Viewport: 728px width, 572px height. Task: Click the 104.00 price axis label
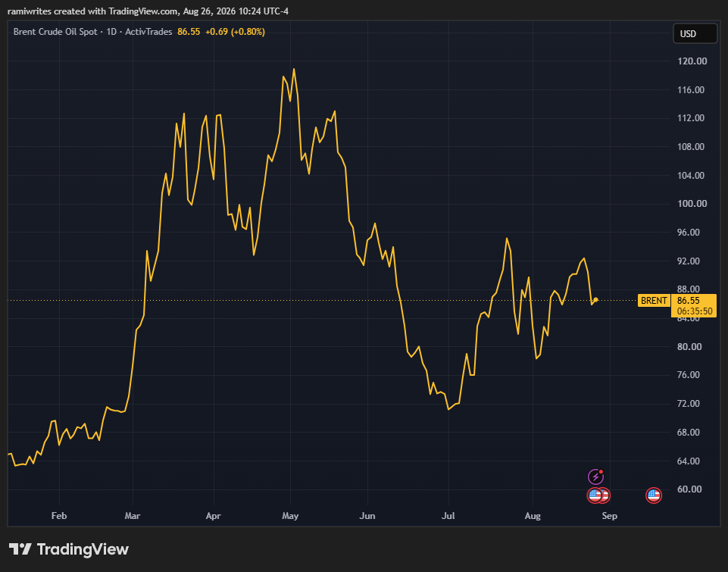click(x=692, y=176)
